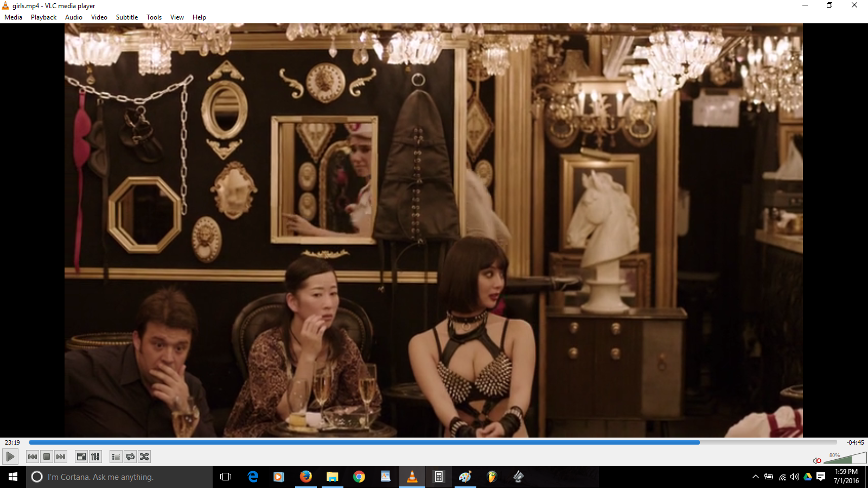This screenshot has width=868, height=488.
Task: Click the remaining time label -04:45
Action: 855,442
